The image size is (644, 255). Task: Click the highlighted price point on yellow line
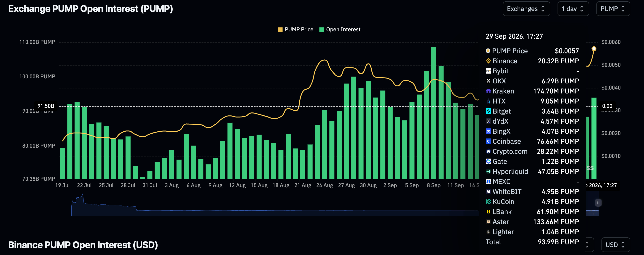tap(594, 49)
